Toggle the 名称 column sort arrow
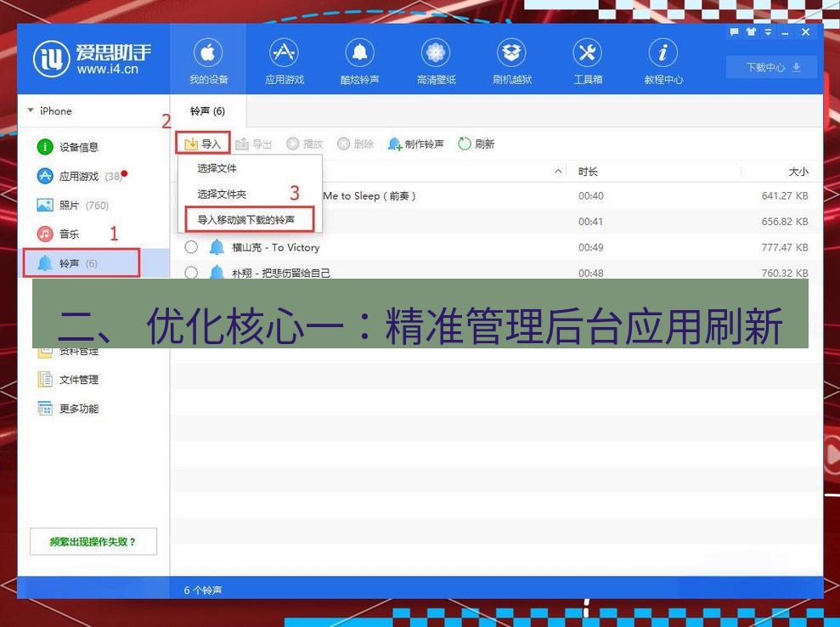The image size is (840, 627). coord(558,171)
